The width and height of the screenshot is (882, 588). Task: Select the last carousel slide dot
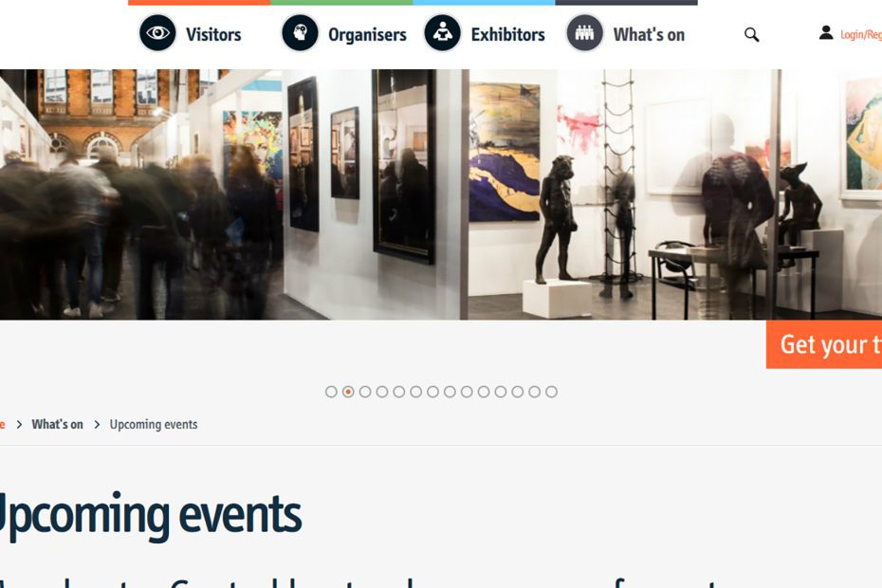551,392
